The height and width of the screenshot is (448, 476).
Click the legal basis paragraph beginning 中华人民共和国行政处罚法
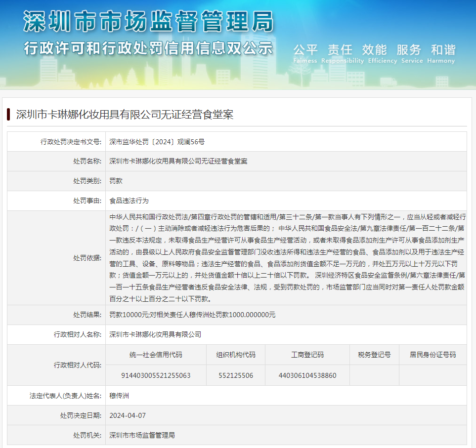click(x=287, y=258)
